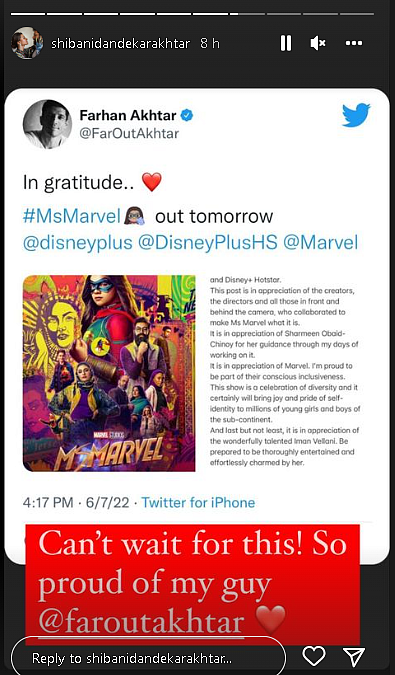Click the Twitter bird logo

(x=356, y=115)
